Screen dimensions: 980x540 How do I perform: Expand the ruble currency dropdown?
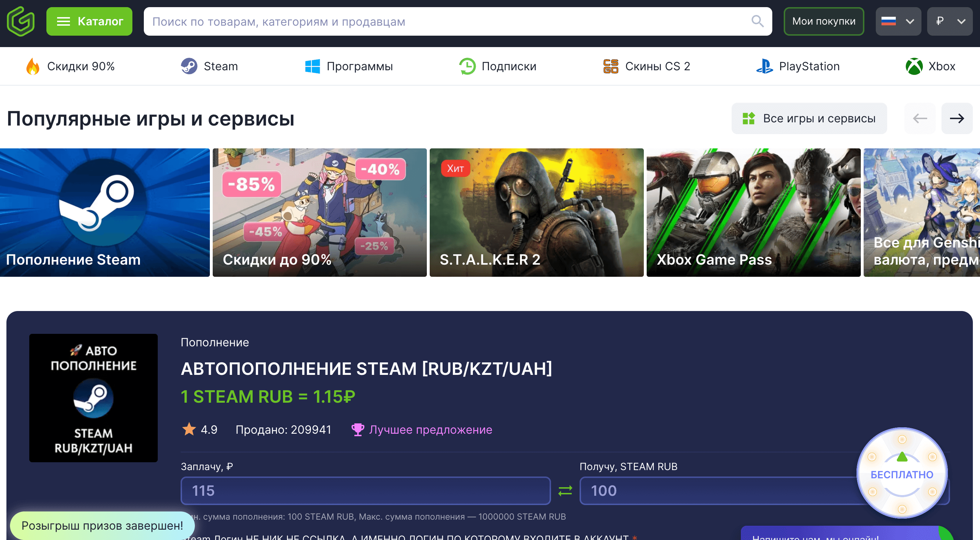(950, 21)
